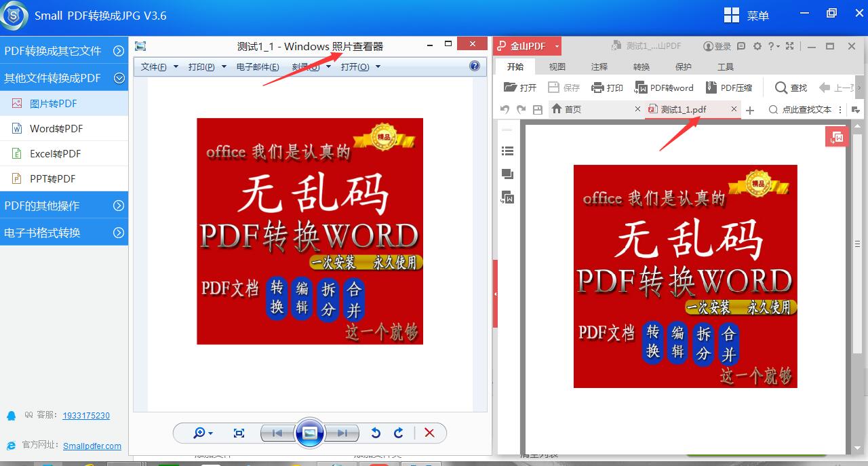Rotate image clockwise in Photo Viewer
868x466 pixels.
[x=399, y=433]
